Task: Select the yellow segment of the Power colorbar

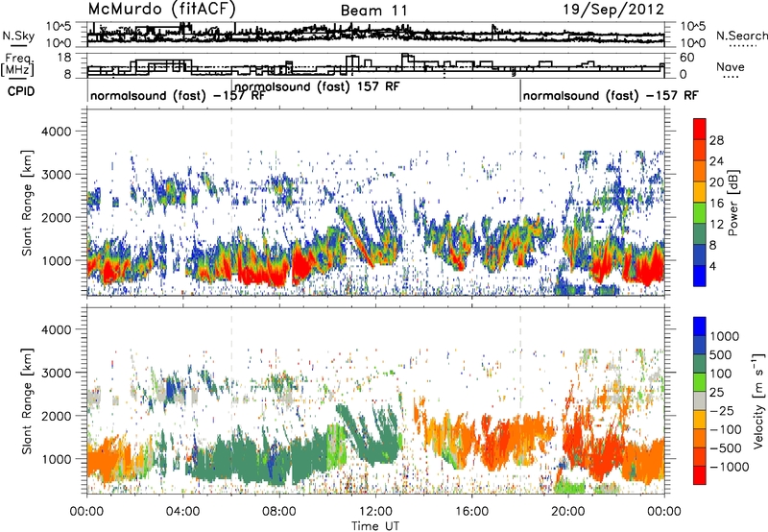Action: 700,191
